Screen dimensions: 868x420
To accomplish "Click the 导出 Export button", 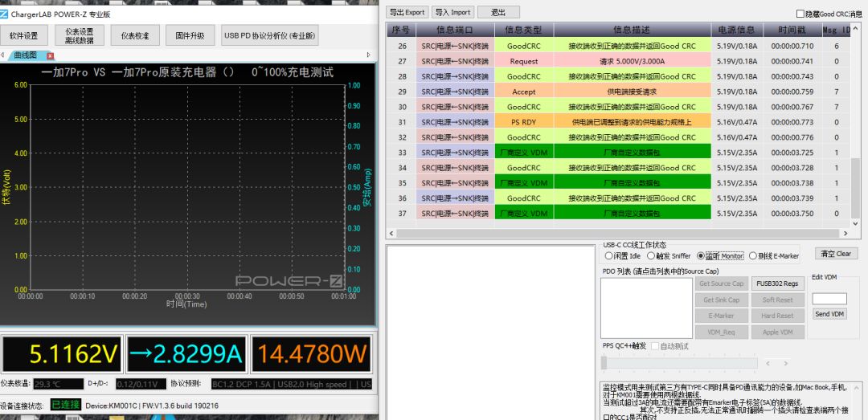I will tap(407, 12).
